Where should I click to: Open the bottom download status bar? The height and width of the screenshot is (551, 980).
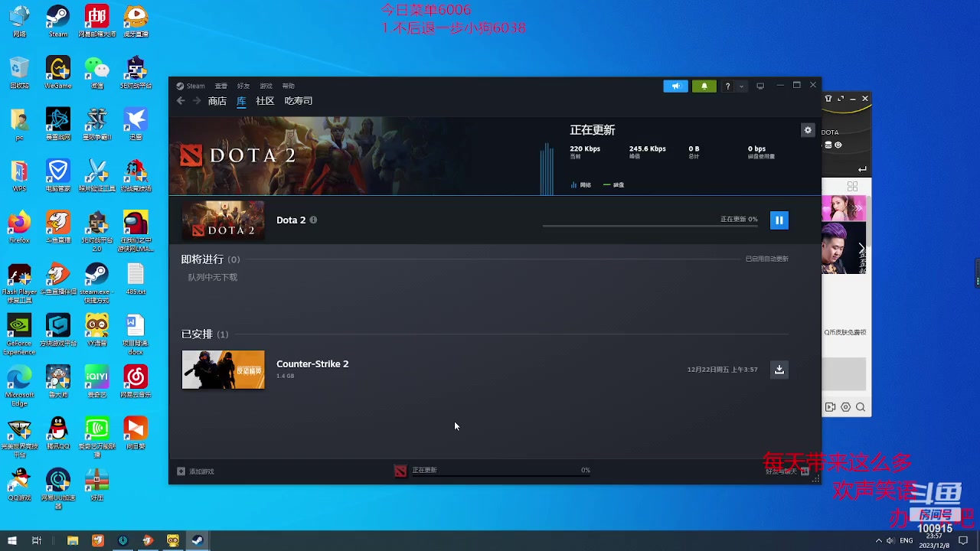pos(492,471)
